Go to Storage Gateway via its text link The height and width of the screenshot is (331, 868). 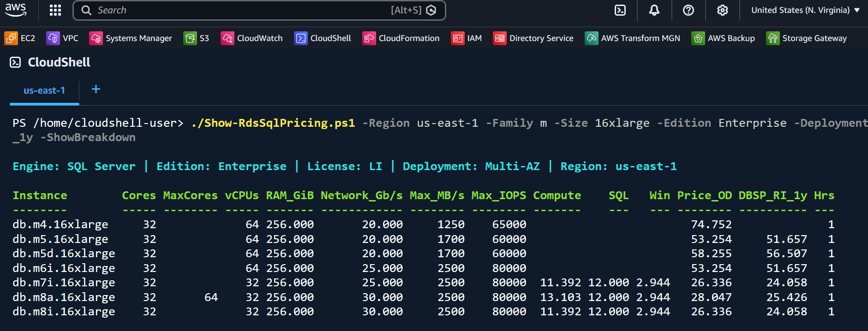coord(814,38)
